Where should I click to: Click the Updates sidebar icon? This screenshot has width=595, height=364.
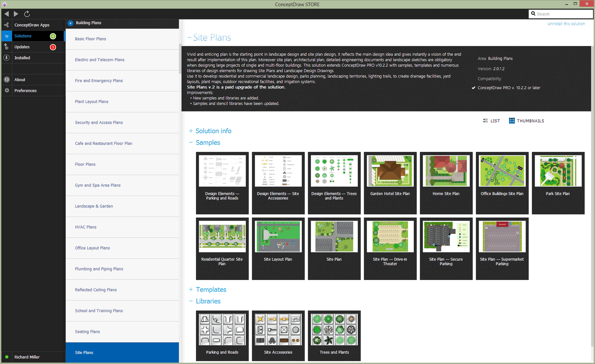coord(7,47)
